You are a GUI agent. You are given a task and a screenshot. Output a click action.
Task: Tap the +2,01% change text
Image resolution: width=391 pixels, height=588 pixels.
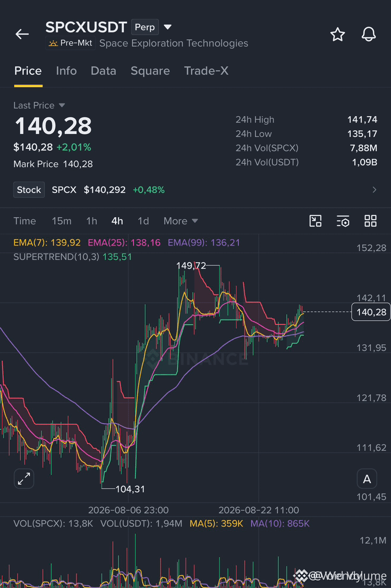coord(74,147)
